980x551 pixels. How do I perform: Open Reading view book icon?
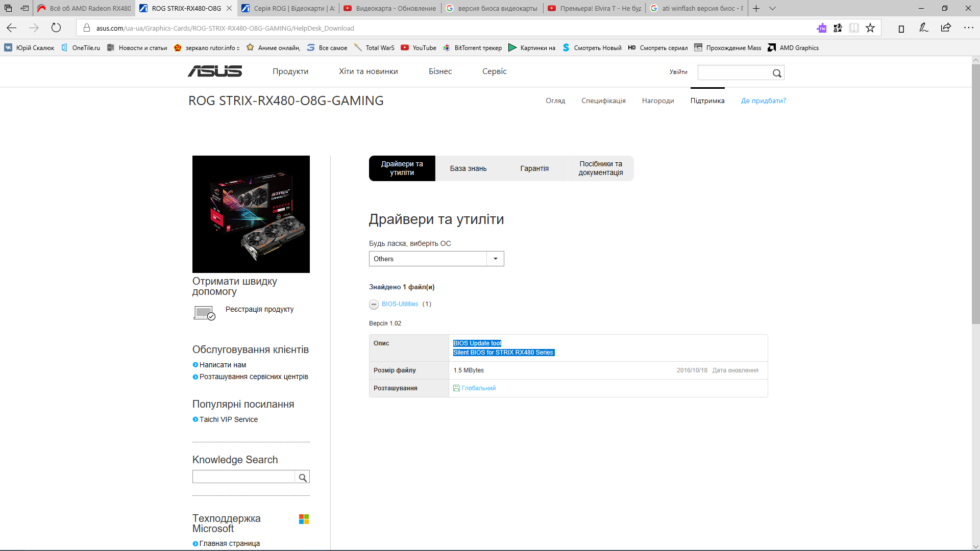(854, 28)
